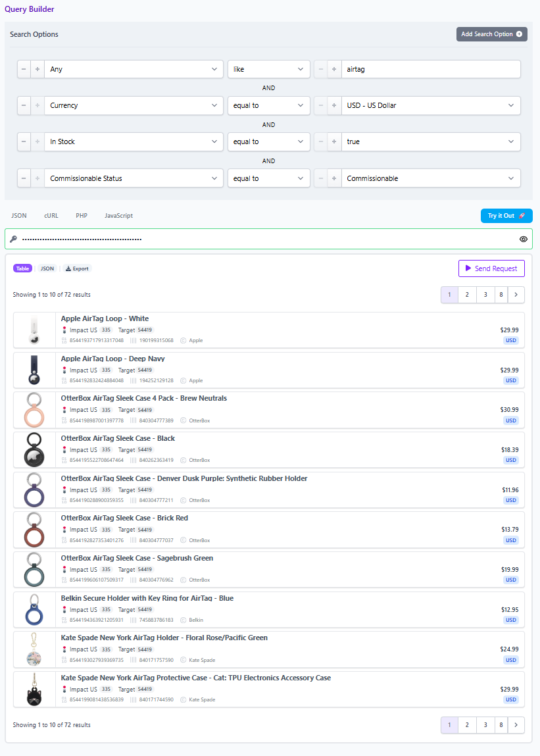
Task: Expand the 'like' operator dropdown
Action: [268, 69]
